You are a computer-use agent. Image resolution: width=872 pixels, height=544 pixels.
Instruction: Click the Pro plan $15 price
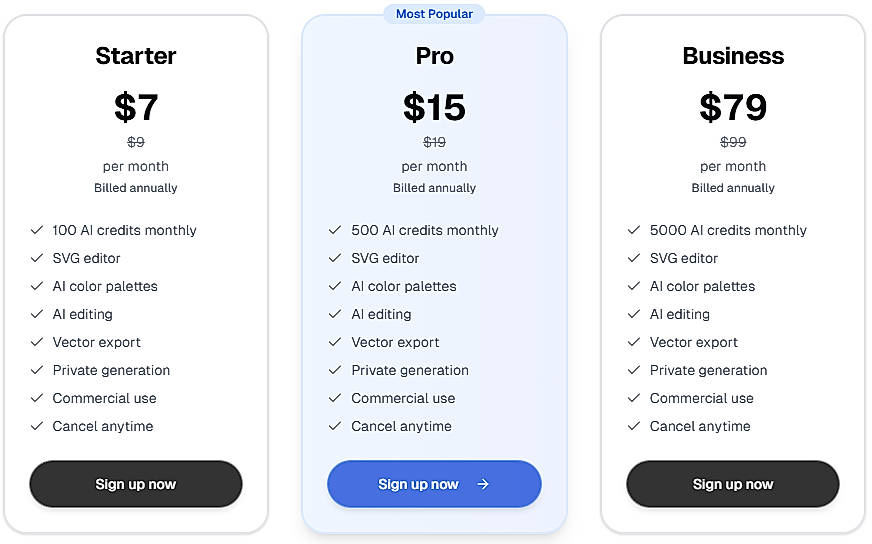point(434,107)
